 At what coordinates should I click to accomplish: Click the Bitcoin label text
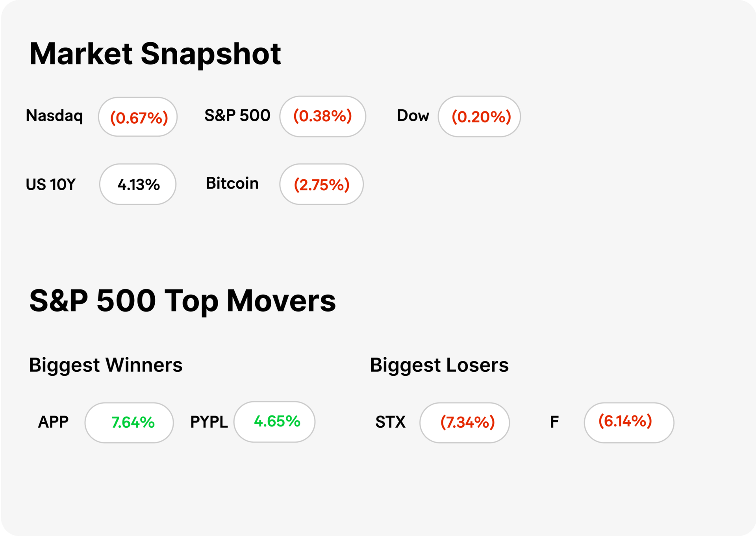[x=232, y=184]
